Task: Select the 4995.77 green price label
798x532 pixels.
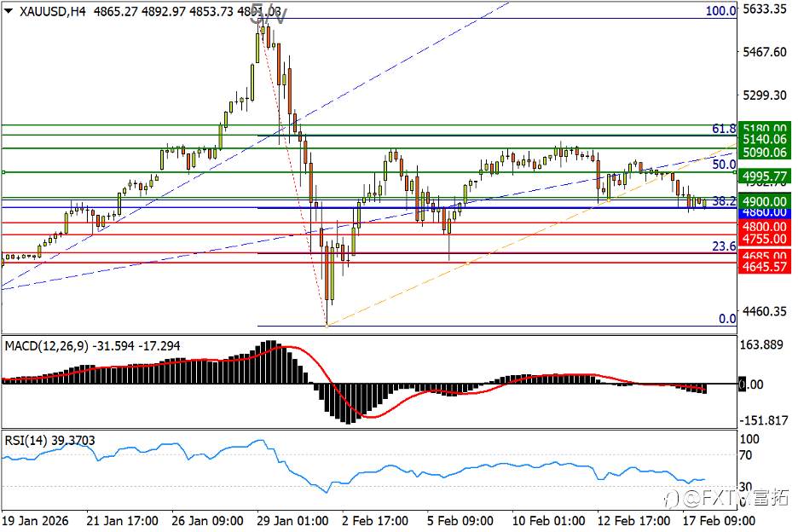Action: [765, 176]
